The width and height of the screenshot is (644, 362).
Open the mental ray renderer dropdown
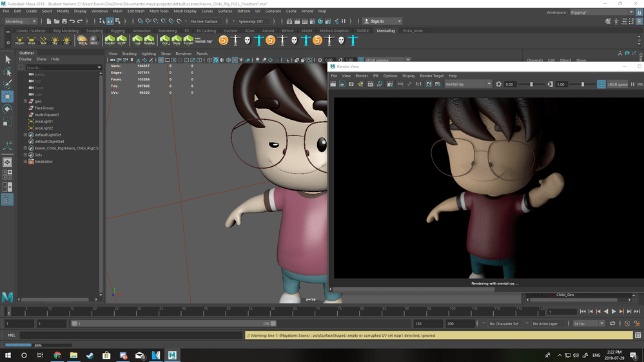469,84
